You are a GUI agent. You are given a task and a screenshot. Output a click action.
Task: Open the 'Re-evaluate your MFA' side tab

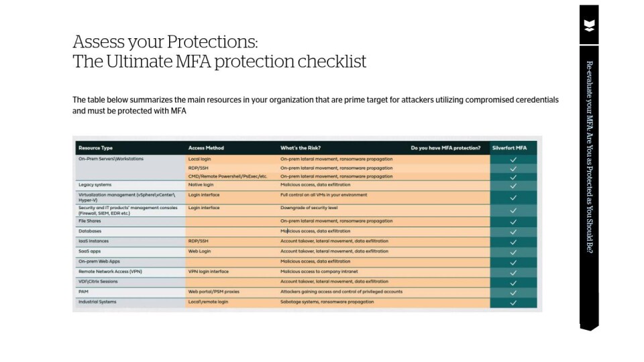589,158
